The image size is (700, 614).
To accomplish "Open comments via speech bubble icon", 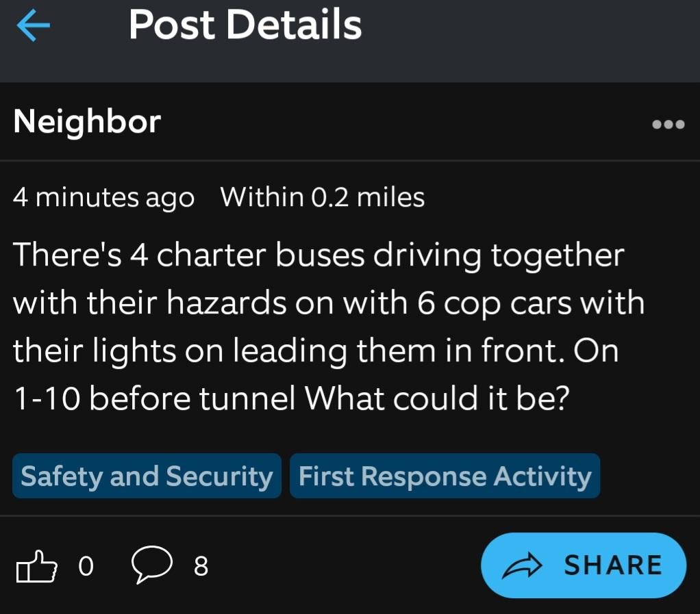I will tap(152, 565).
